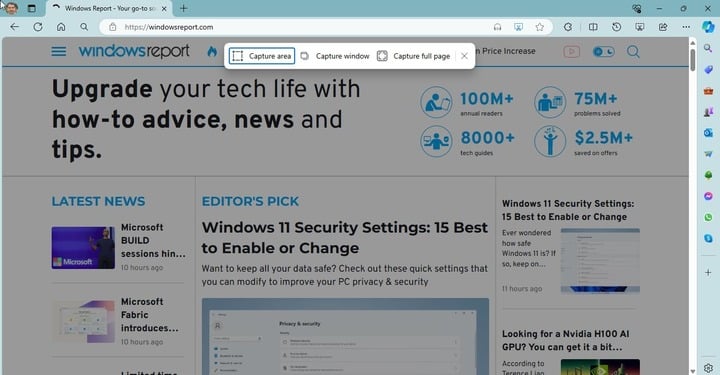Open Nvidia H100 AI GPU article link

(x=565, y=340)
